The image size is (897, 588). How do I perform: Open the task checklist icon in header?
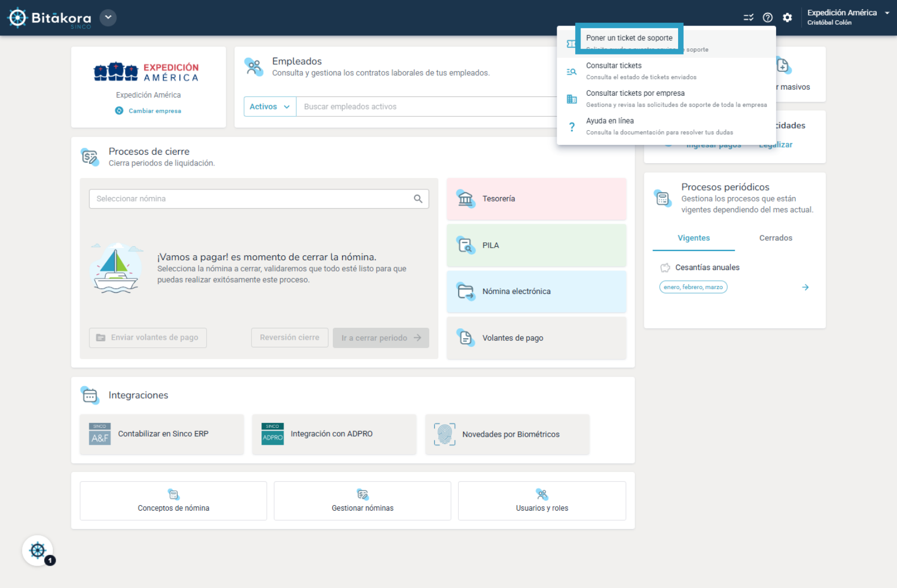(x=749, y=17)
